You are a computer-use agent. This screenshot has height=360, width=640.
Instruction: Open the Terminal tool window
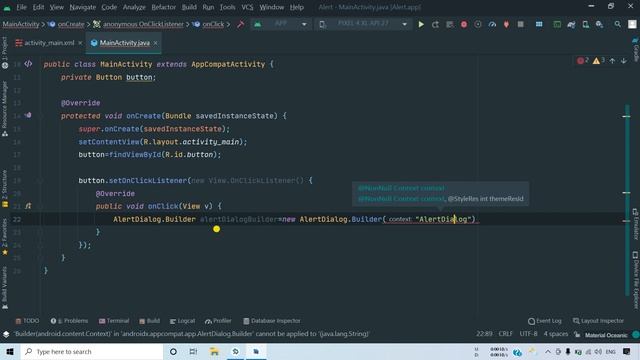click(114, 321)
